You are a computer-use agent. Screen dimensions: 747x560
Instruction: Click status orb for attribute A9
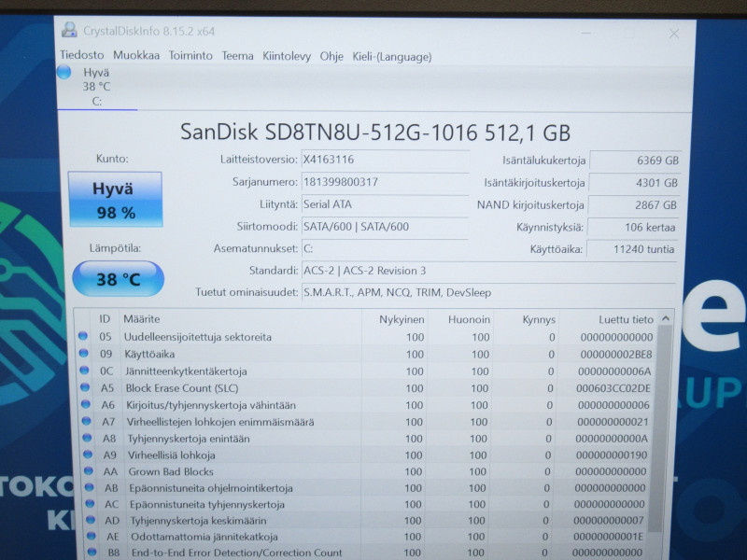pyautogui.click(x=88, y=455)
